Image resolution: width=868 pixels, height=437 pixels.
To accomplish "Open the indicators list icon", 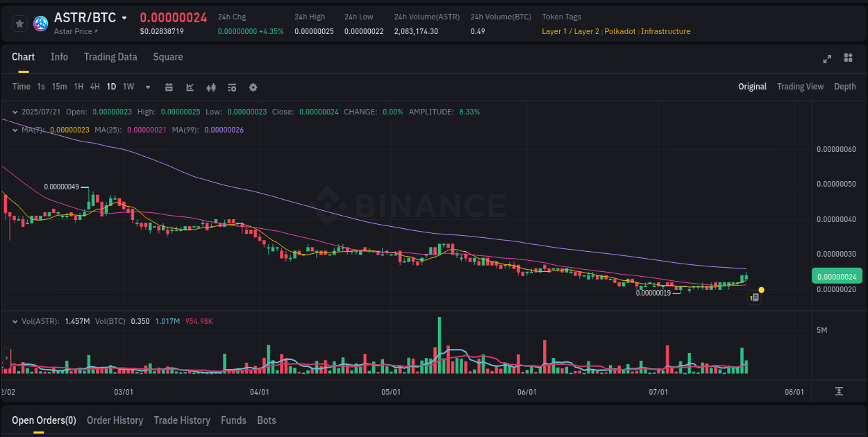I will (x=231, y=87).
